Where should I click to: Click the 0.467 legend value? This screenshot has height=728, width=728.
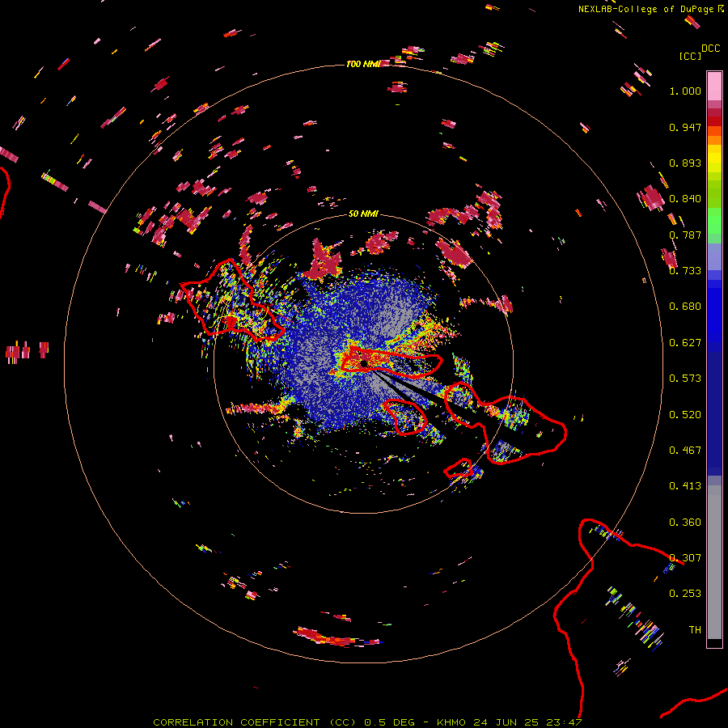(x=685, y=451)
